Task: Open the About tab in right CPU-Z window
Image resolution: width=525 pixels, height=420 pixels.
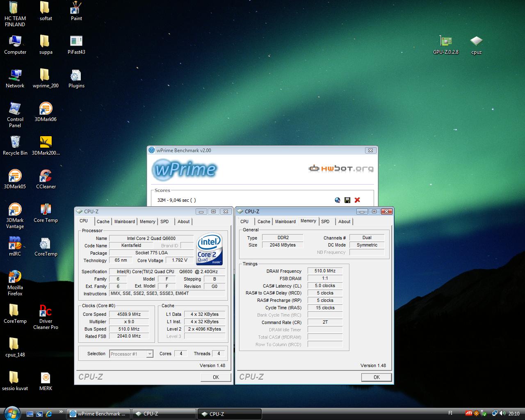Action: click(x=344, y=221)
